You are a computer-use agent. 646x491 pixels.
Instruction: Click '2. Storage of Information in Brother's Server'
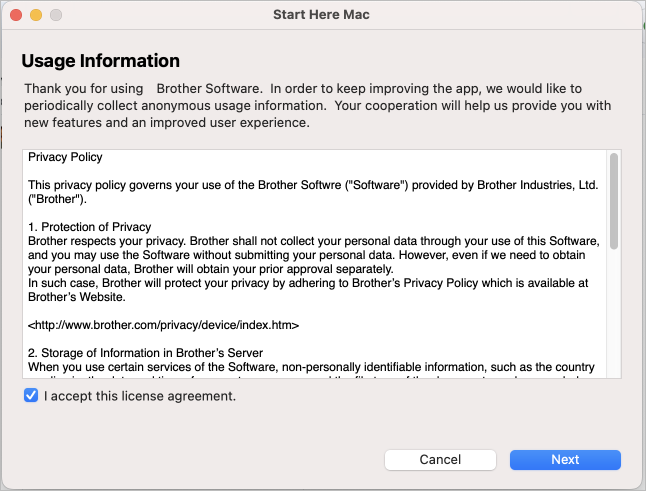[x=145, y=353]
